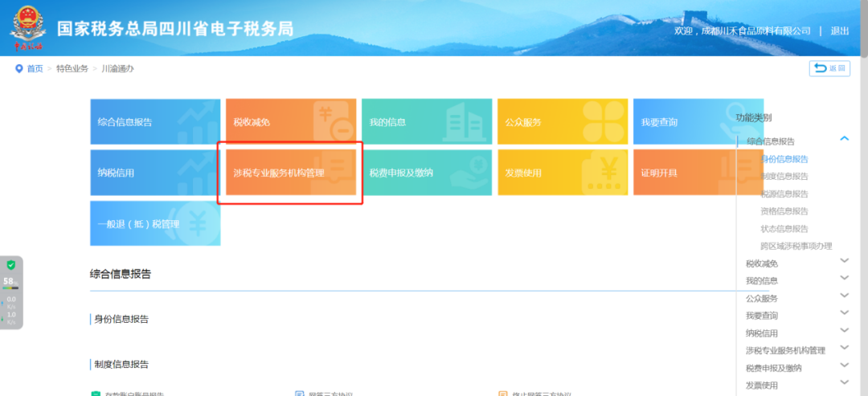This screenshot has width=868, height=396.
Task: Collapse 综合信息报告 in the sidebar via up chevron
Action: point(844,138)
